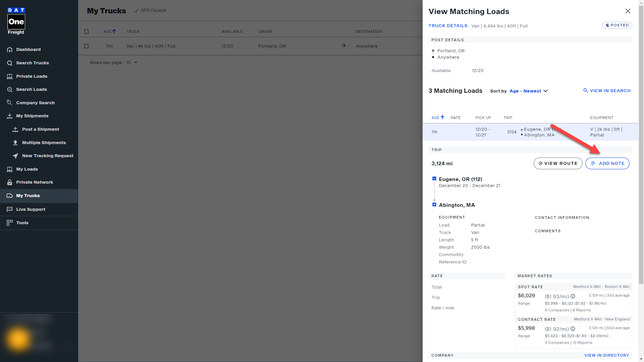Click the Private Network lock icon
Screen dimensions: 644x362
[x=9, y=182]
